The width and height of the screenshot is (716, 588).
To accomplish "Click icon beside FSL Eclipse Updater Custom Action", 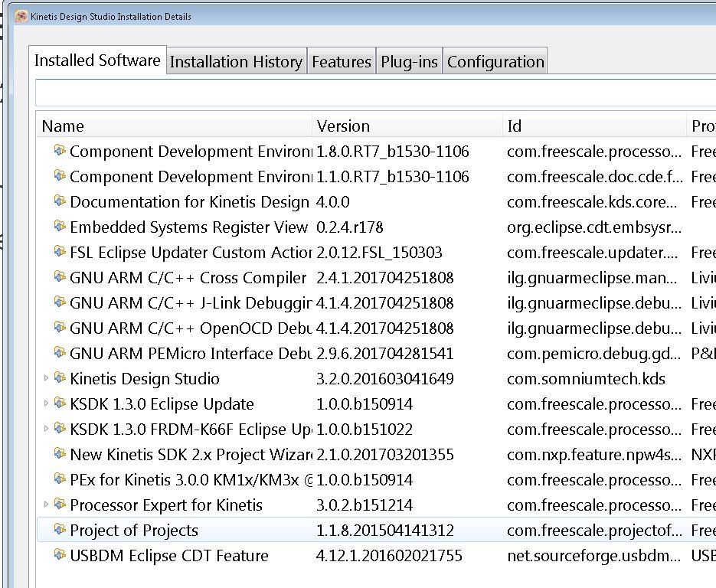I will click(x=60, y=251).
